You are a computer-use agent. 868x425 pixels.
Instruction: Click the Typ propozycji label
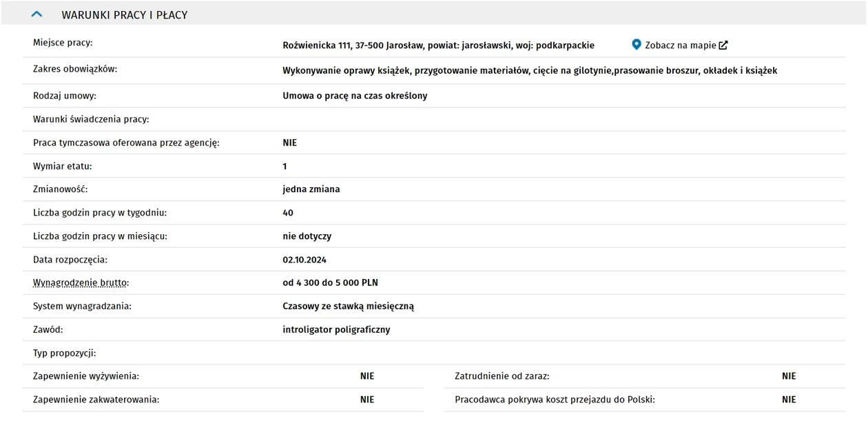pos(65,353)
